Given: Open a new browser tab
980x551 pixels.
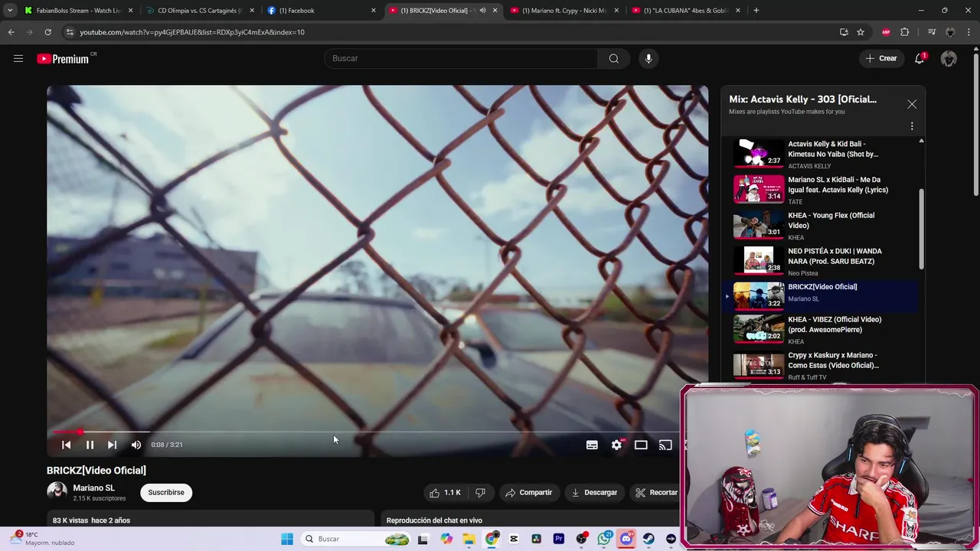Looking at the screenshot, I should [756, 11].
